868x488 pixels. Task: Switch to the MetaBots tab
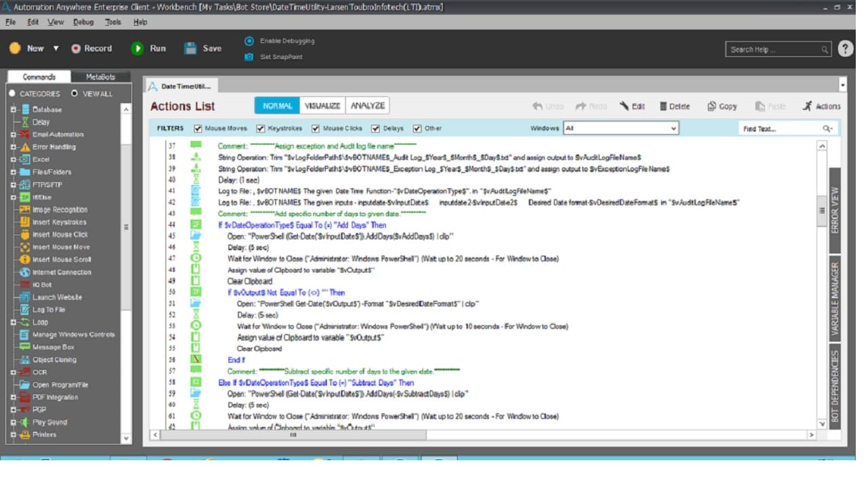coord(100,77)
